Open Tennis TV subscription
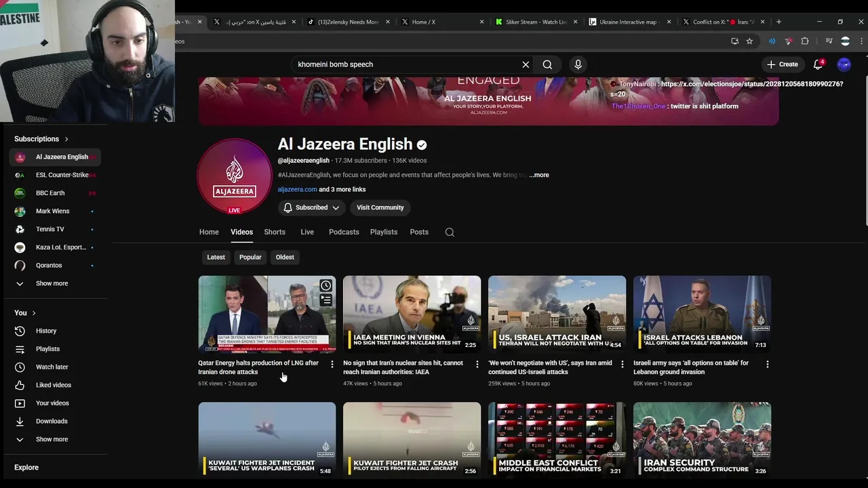 [54, 229]
